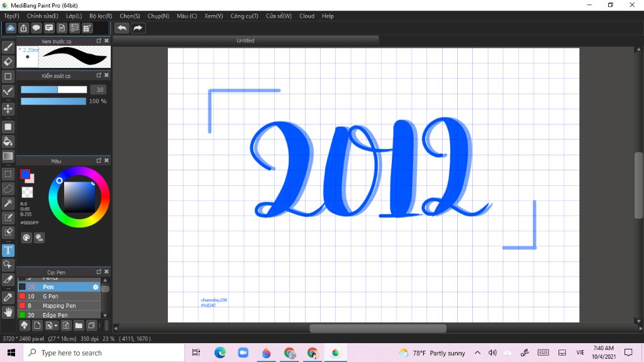644x362 pixels.
Task: Switch to the Untitled canvas tab
Action: pyautogui.click(x=246, y=41)
